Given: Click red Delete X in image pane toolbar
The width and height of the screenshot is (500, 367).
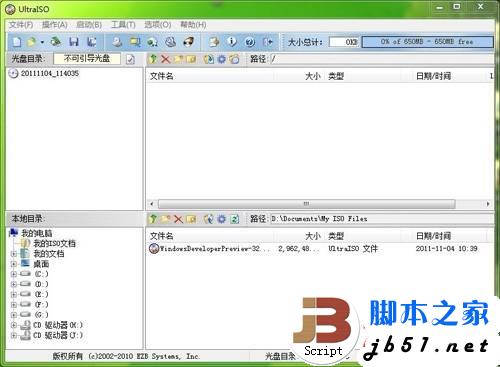Looking at the screenshot, I should (x=166, y=59).
